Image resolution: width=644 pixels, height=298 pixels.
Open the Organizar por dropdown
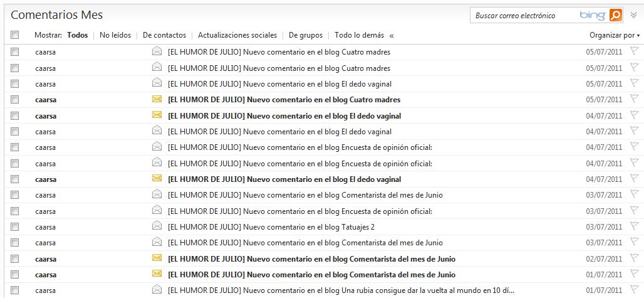pyautogui.click(x=615, y=35)
